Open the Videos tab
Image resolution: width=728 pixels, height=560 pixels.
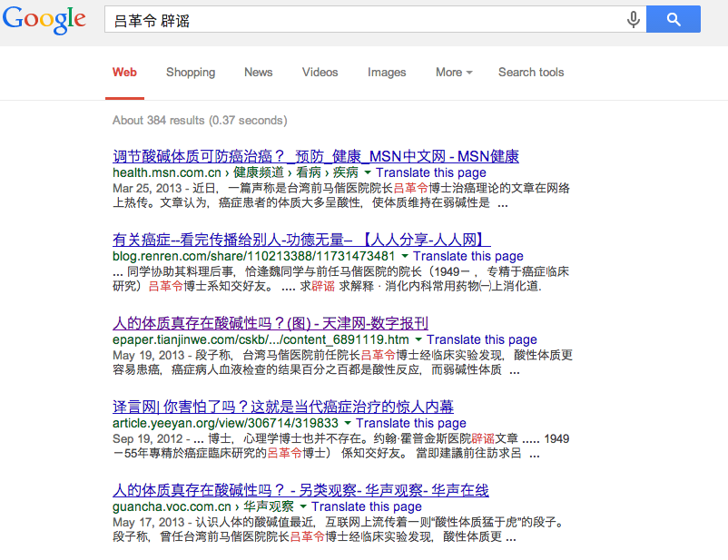click(320, 73)
